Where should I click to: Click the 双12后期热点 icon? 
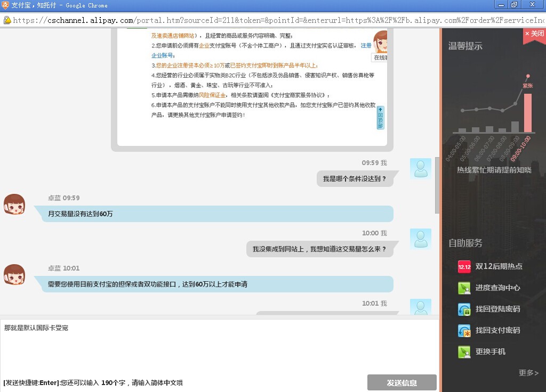coord(464,267)
